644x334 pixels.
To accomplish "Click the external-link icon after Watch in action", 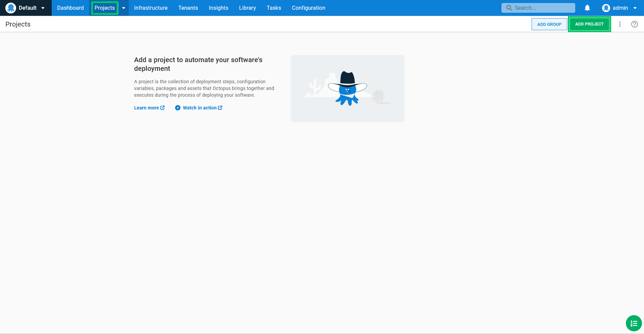I will (220, 108).
